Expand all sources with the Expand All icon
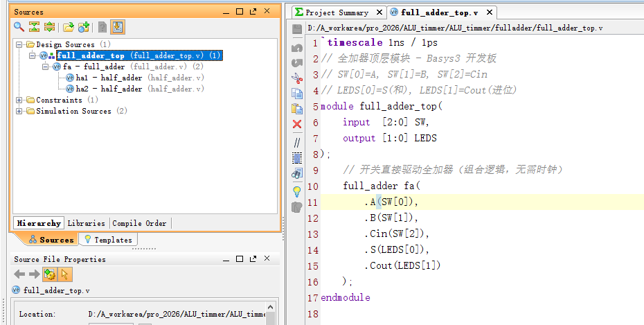The width and height of the screenshot is (644, 325). click(49, 27)
